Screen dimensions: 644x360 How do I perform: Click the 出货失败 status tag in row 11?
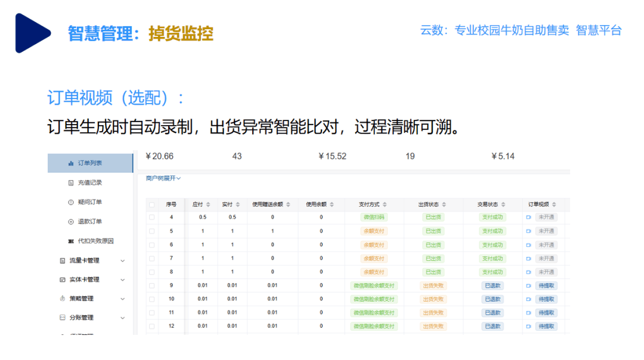click(433, 313)
